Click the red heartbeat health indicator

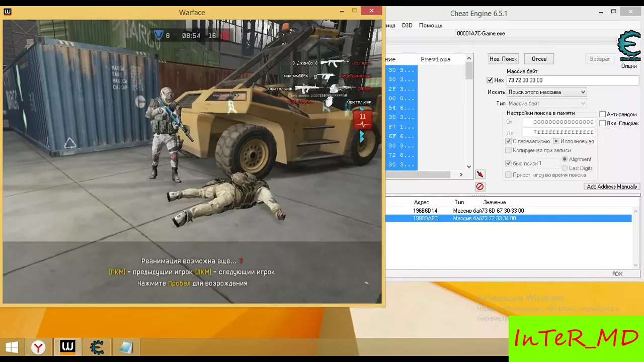pyautogui.click(x=362, y=120)
